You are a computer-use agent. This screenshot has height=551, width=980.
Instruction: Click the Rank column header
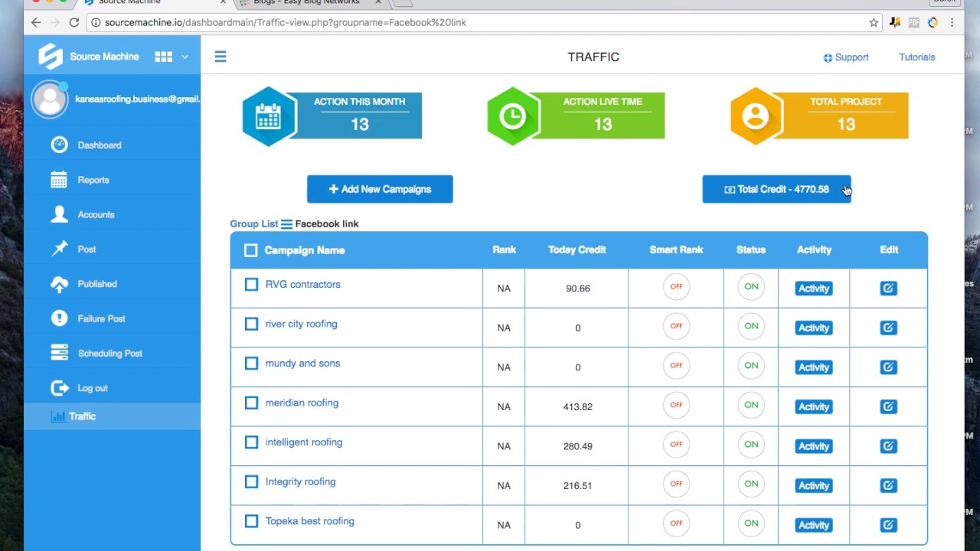tap(504, 249)
